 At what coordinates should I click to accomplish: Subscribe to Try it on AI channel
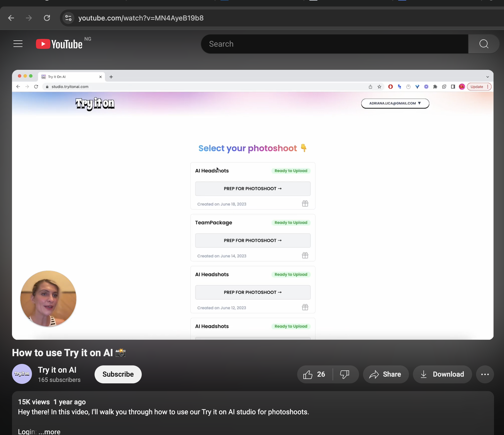click(x=118, y=374)
